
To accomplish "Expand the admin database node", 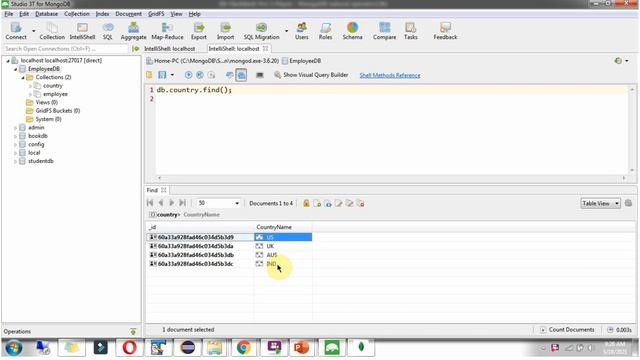I will (x=16, y=128).
